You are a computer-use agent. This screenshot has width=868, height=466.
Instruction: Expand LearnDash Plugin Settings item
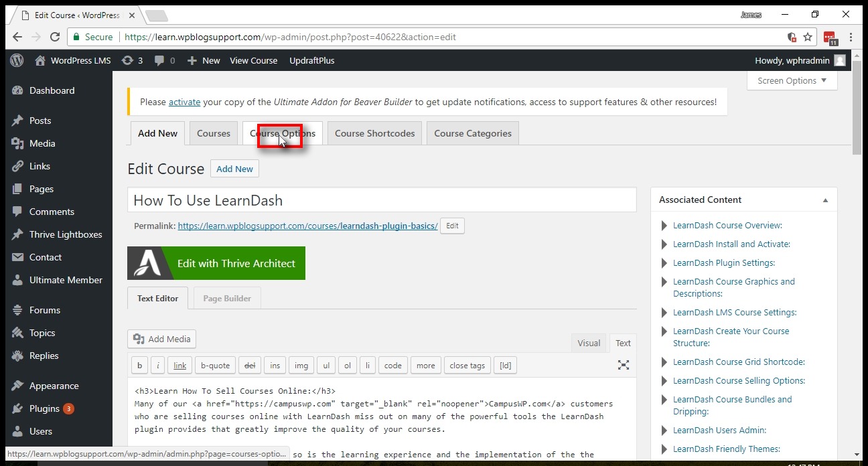pos(664,263)
